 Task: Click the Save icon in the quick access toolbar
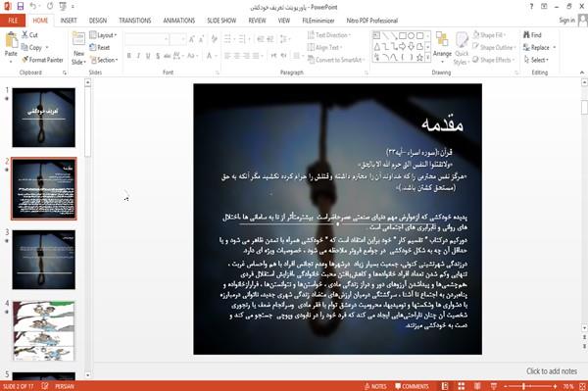pyautogui.click(x=21, y=6)
